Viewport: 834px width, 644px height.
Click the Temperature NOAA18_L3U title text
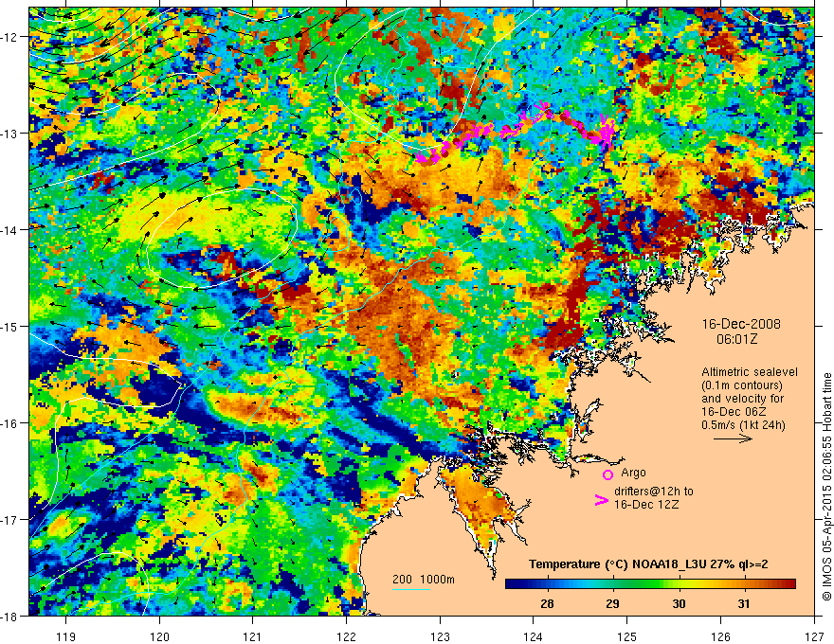coord(648,564)
